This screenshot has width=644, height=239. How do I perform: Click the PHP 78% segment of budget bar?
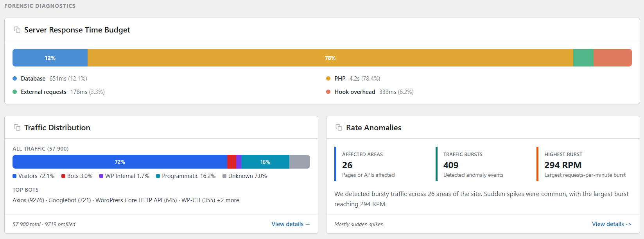[x=330, y=58]
